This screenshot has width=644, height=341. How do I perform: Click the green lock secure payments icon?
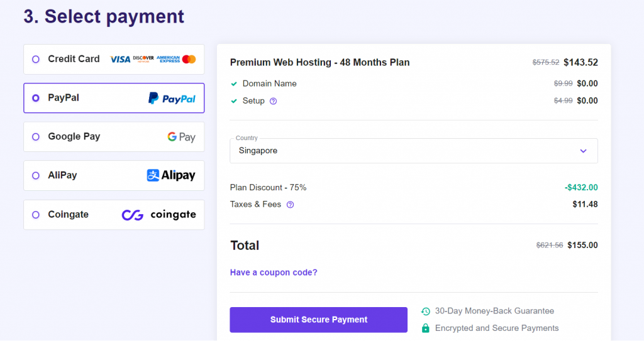pos(426,328)
